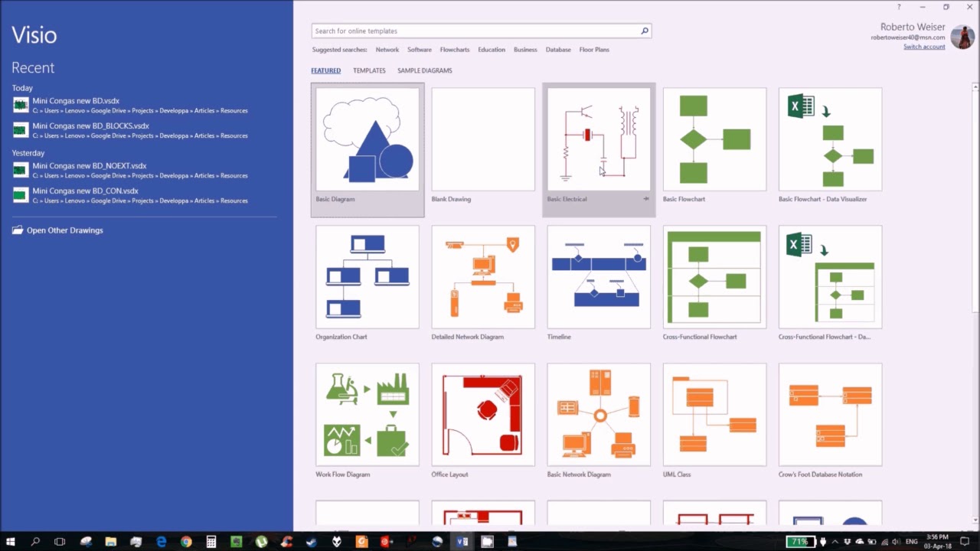Open the Windows Start menu
Viewport: 980px width, 551px height.
point(11,542)
